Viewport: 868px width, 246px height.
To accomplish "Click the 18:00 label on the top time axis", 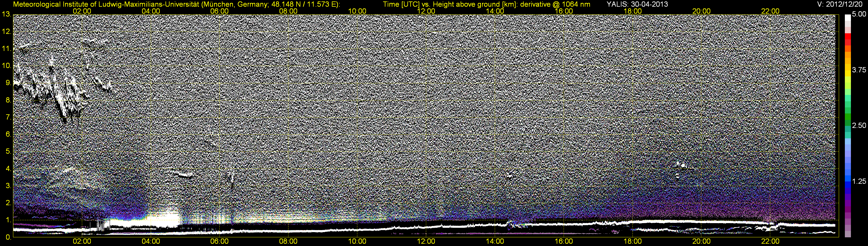I will (632, 11).
